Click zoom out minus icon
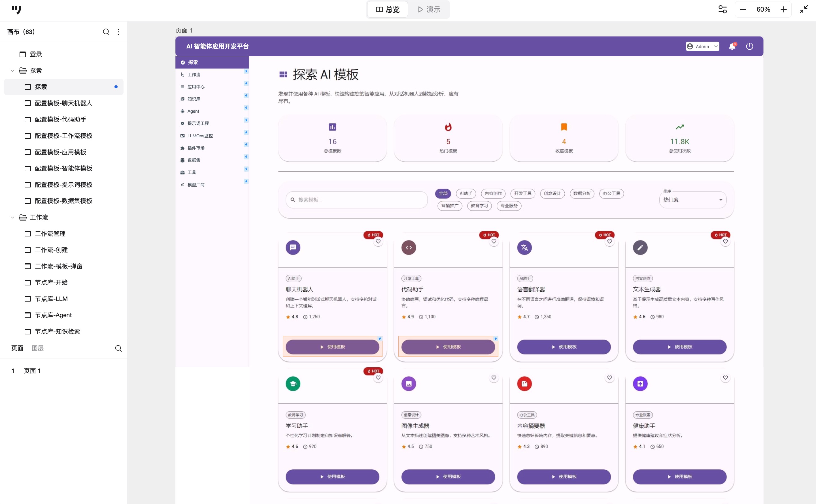Image resolution: width=816 pixels, height=504 pixels. 743,9
